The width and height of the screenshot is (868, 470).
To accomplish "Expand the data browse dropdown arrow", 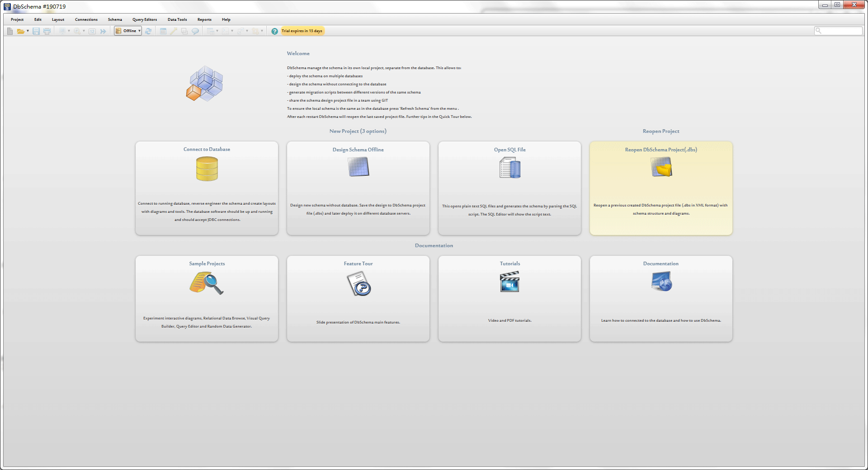I will click(217, 31).
